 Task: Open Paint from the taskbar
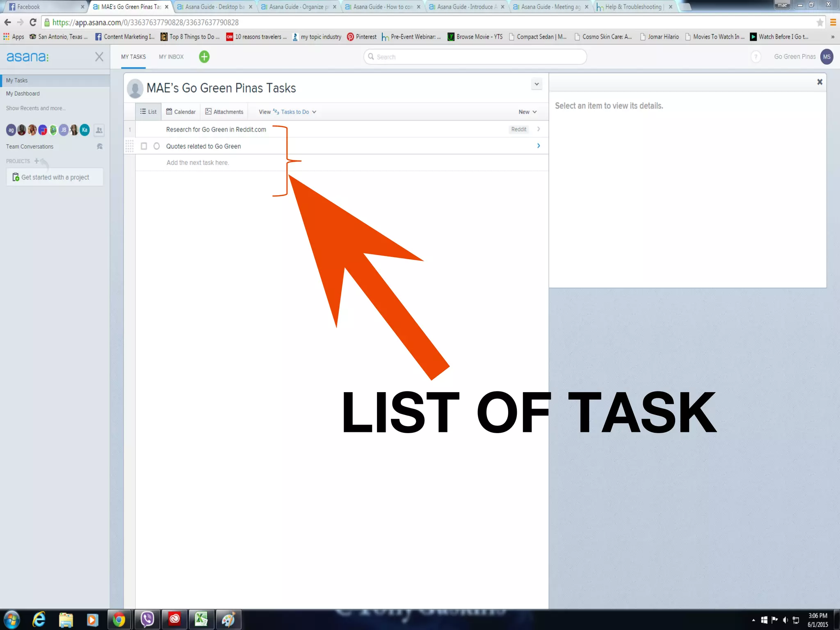(x=228, y=620)
